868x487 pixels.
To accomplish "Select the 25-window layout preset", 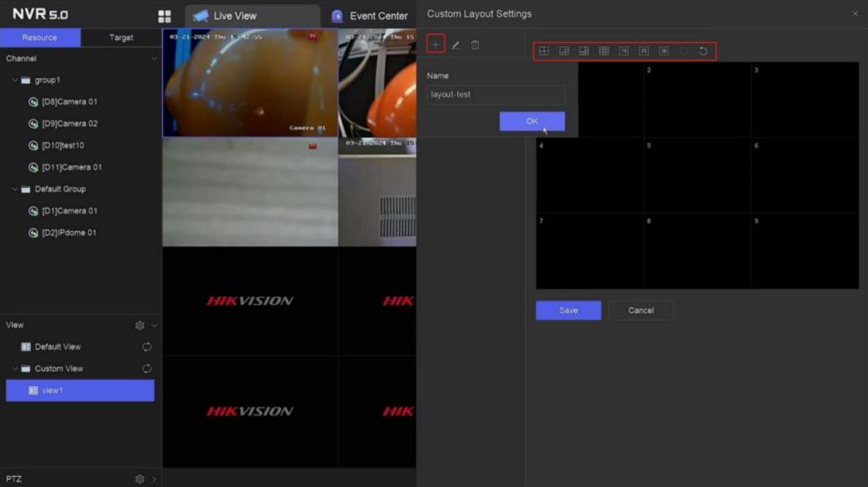I will tap(644, 51).
